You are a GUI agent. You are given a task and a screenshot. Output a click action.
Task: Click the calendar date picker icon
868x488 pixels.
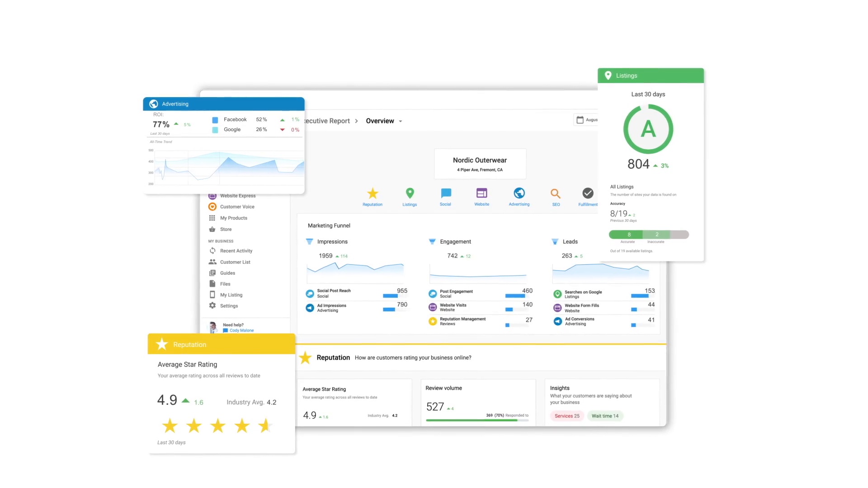tap(580, 120)
